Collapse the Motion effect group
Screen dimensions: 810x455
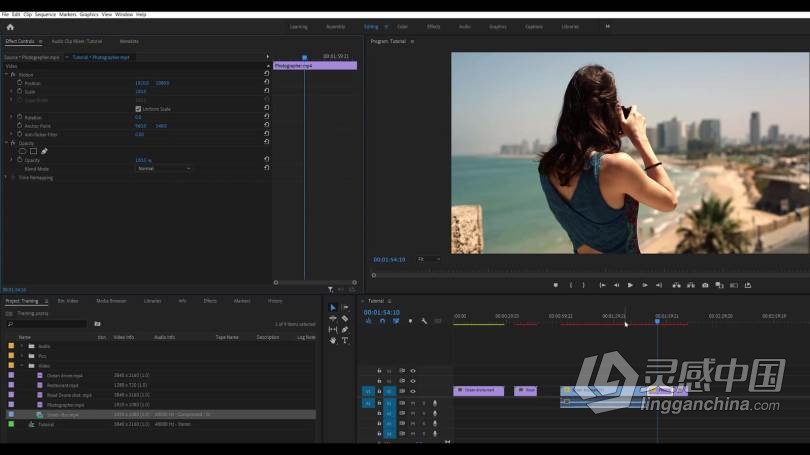(7, 74)
